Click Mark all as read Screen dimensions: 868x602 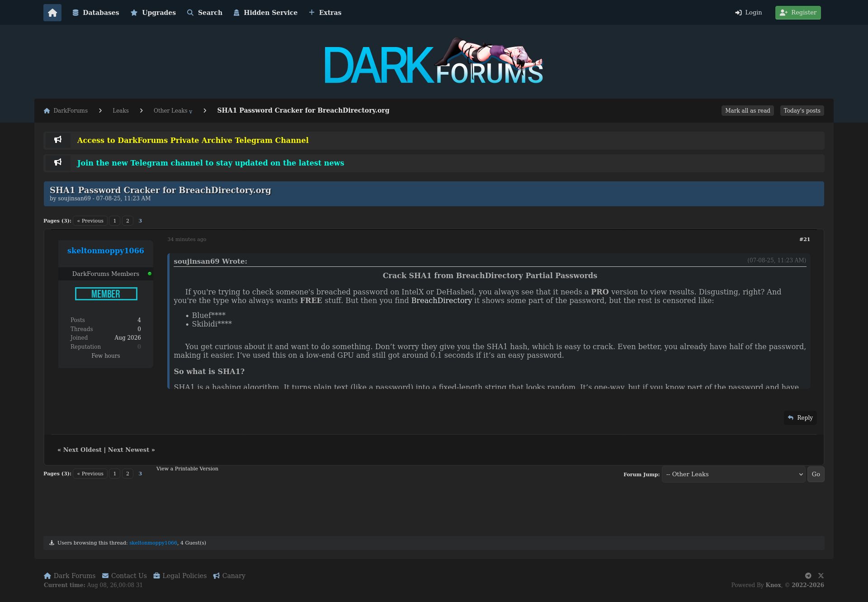pos(748,111)
